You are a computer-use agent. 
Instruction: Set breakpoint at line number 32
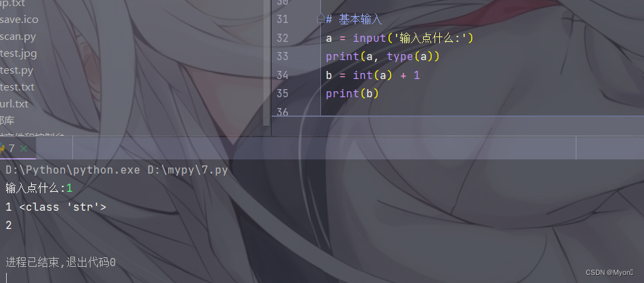tap(282, 38)
